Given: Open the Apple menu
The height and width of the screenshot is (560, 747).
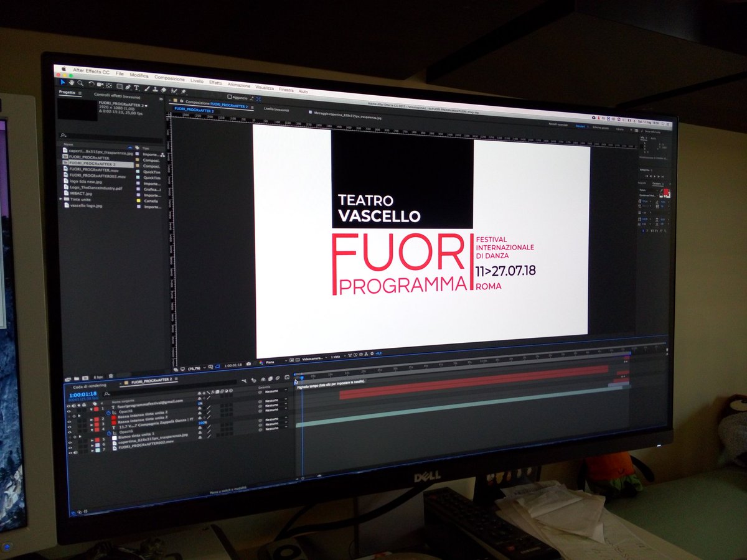Looking at the screenshot, I should pos(63,69).
